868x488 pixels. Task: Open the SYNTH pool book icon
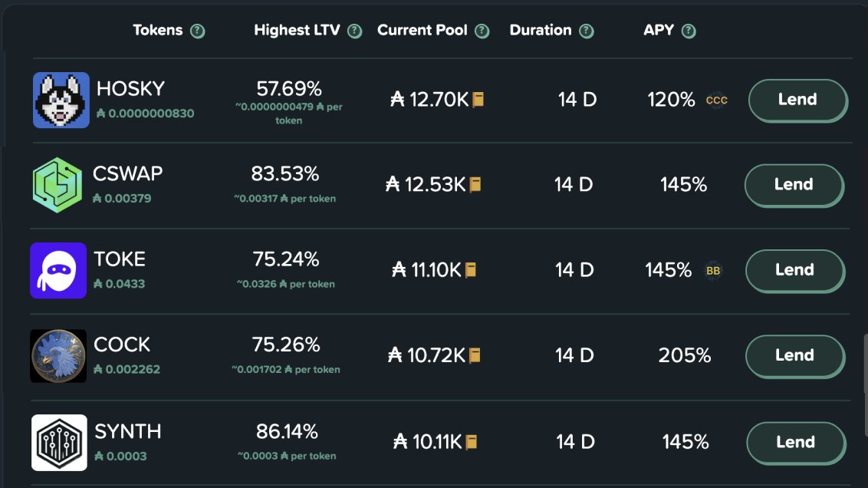471,441
